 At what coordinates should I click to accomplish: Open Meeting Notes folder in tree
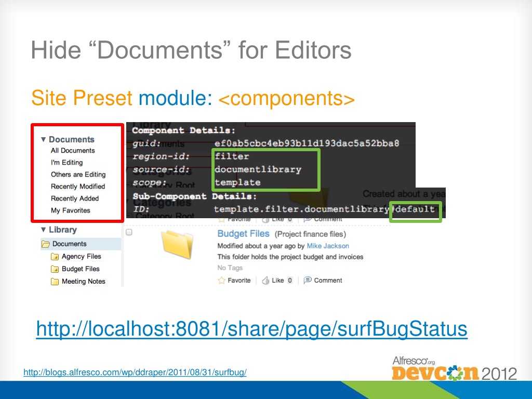pos(84,281)
